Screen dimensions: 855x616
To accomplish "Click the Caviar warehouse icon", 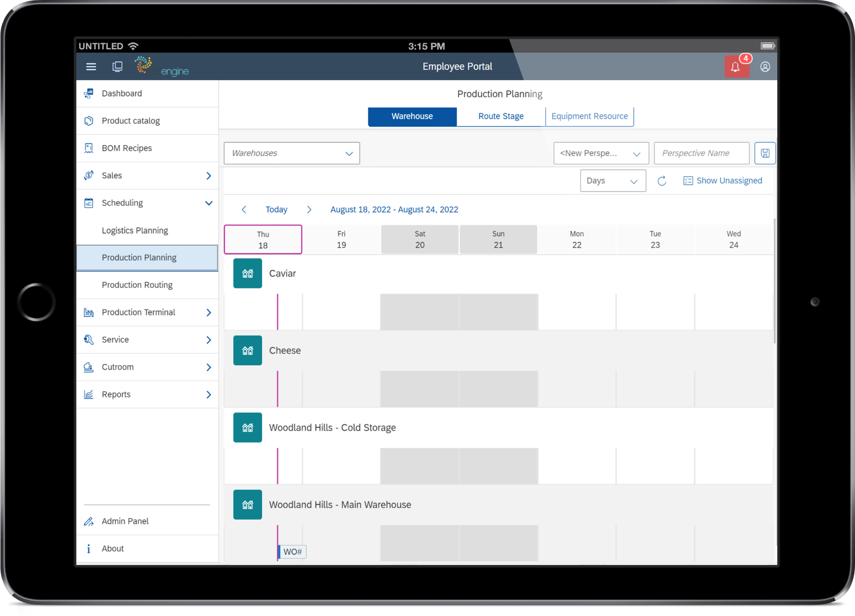I will click(247, 274).
